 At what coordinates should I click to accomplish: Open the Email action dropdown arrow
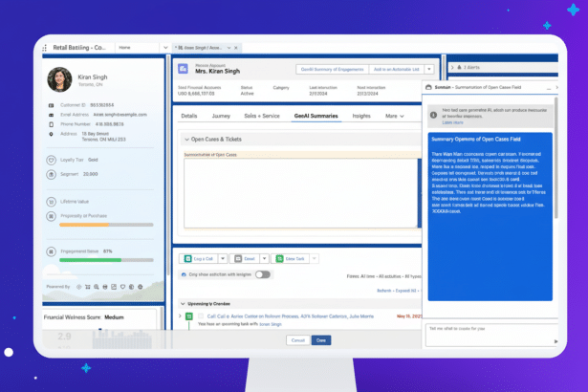(265, 259)
